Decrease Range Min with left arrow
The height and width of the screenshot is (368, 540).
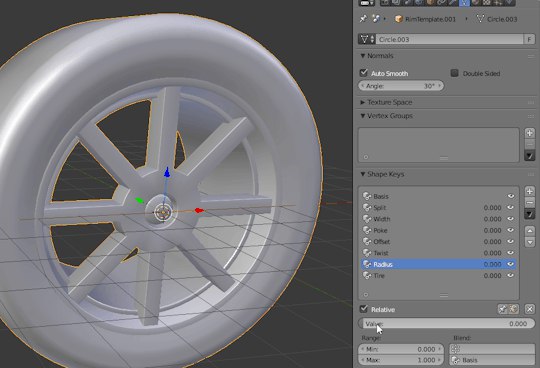(362, 349)
